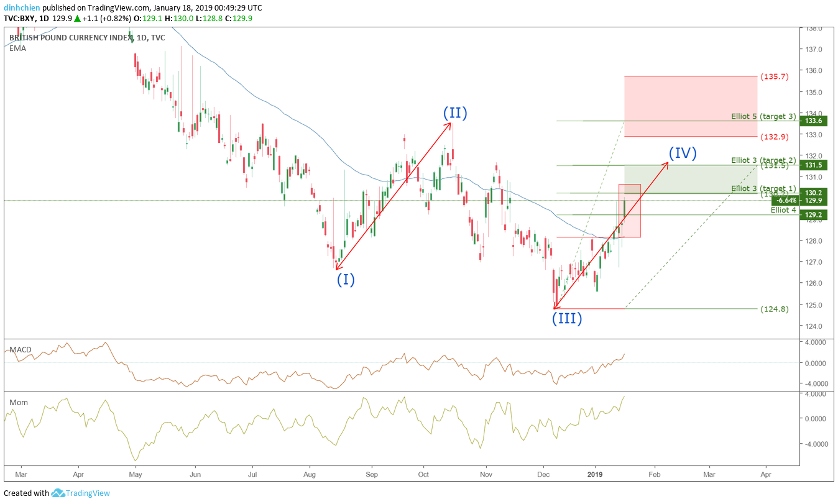Click the Sep label on time axis
Viewport: 838px width, 504px height.
pyautogui.click(x=372, y=474)
